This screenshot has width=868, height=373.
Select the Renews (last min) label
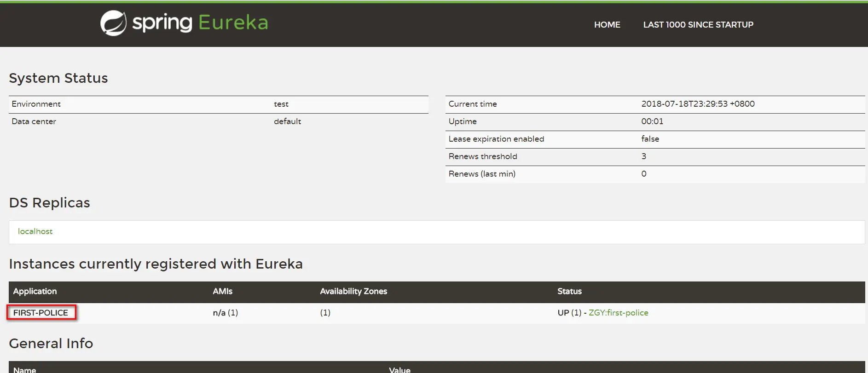pyautogui.click(x=482, y=174)
